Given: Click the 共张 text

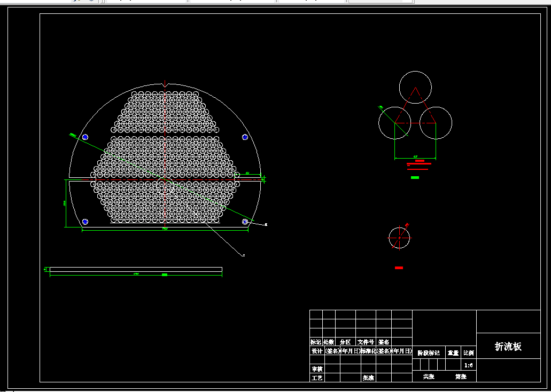Looking at the screenshot, I should tap(429, 377).
